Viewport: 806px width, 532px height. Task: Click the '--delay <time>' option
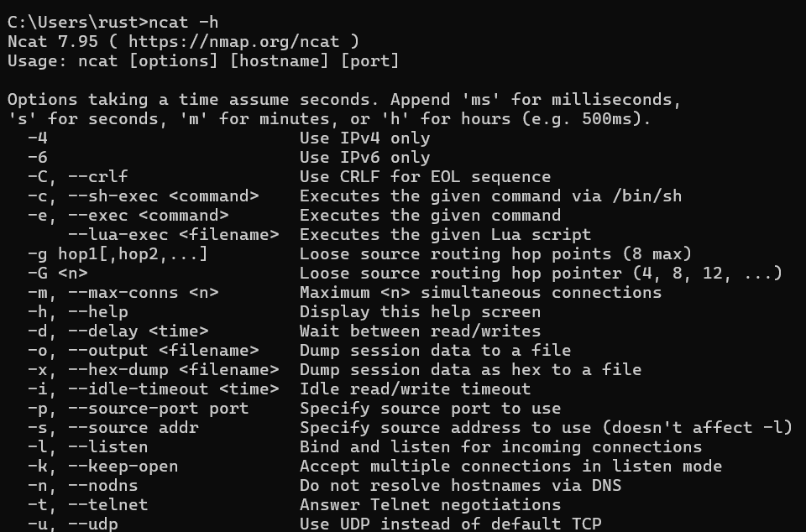click(138, 331)
